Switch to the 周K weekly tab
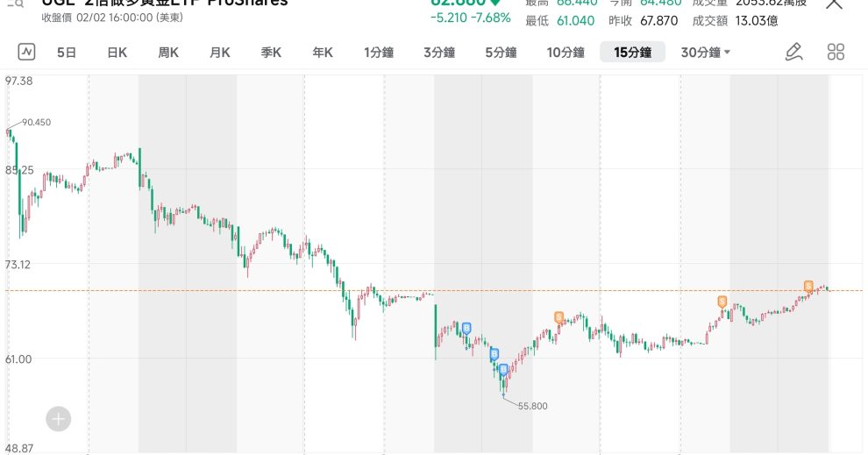The height and width of the screenshot is (455, 868). [x=168, y=53]
